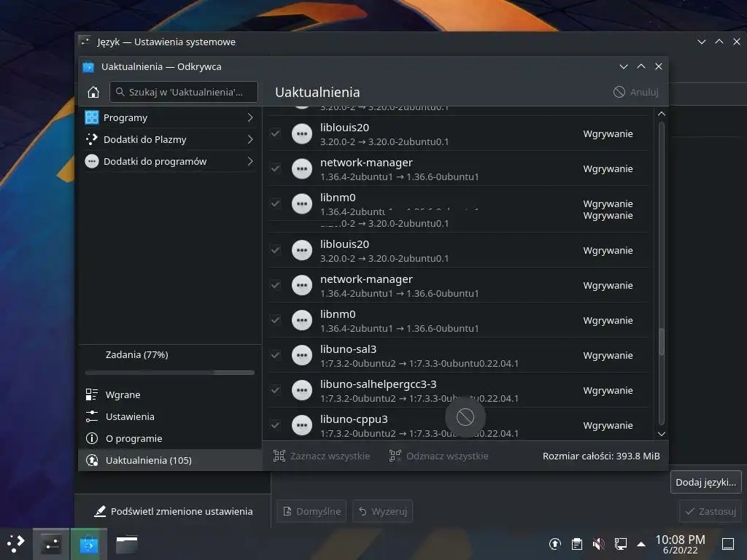Click Zaznacz wszystkie button text

click(x=330, y=456)
